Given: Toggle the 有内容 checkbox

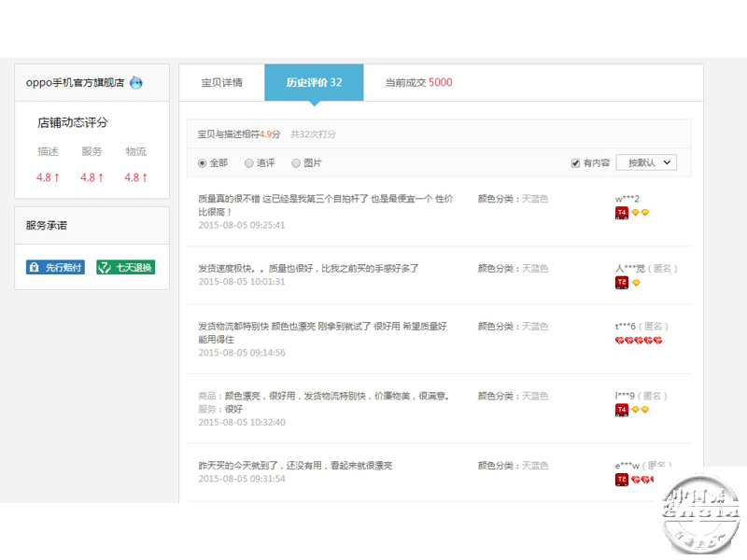Looking at the screenshot, I should coord(575,163).
